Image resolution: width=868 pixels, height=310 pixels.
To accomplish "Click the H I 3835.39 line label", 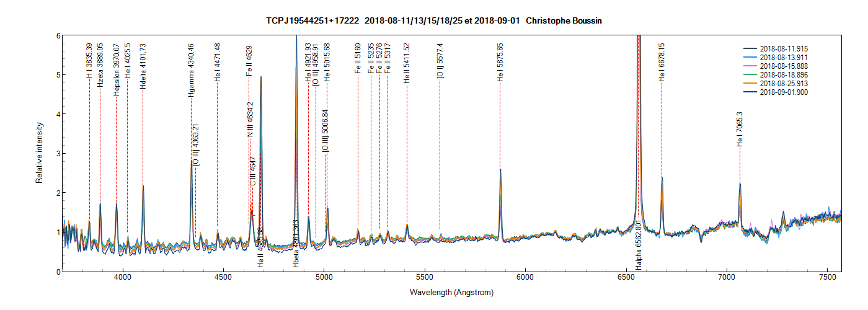I will coord(89,63).
